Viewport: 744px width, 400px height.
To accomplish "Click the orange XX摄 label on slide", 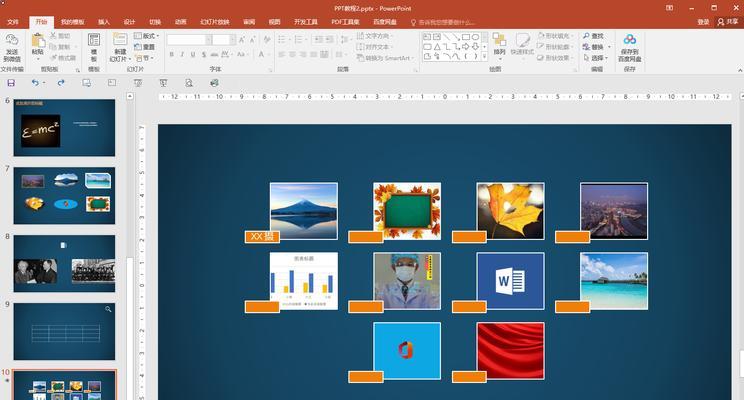I will (262, 236).
